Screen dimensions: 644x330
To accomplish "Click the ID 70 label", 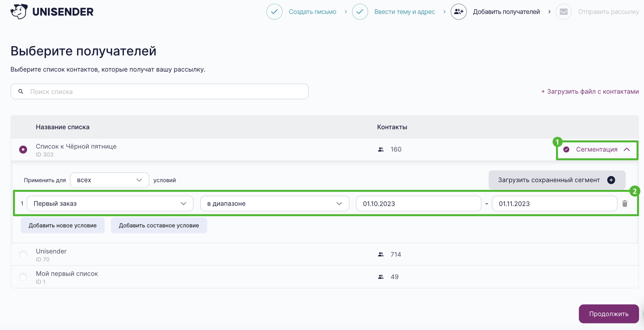I will [43, 259].
